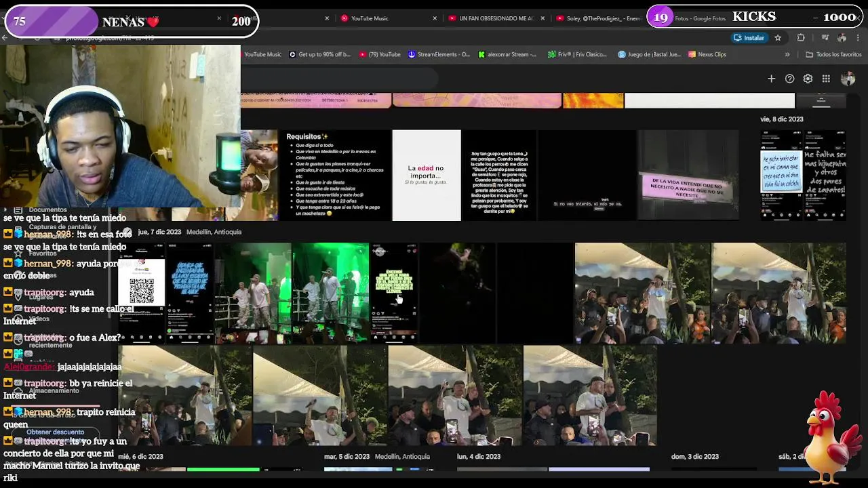
Task: Select date header mar, 5 dic 2023
Action: 347,457
